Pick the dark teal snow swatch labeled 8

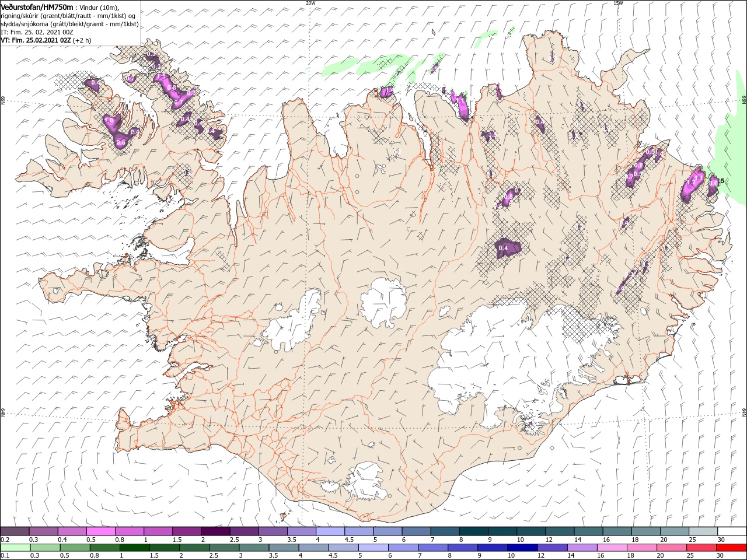pos(474,531)
